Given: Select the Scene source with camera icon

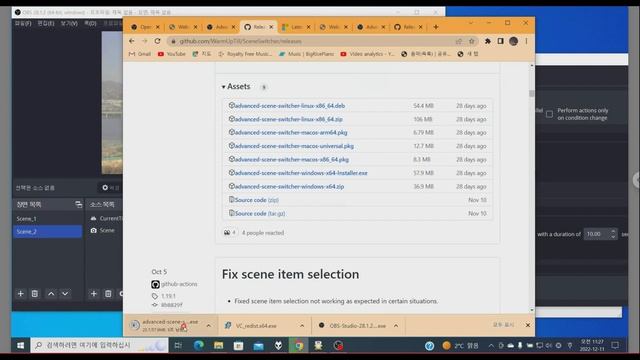Looking at the screenshot, I should coord(105,231).
